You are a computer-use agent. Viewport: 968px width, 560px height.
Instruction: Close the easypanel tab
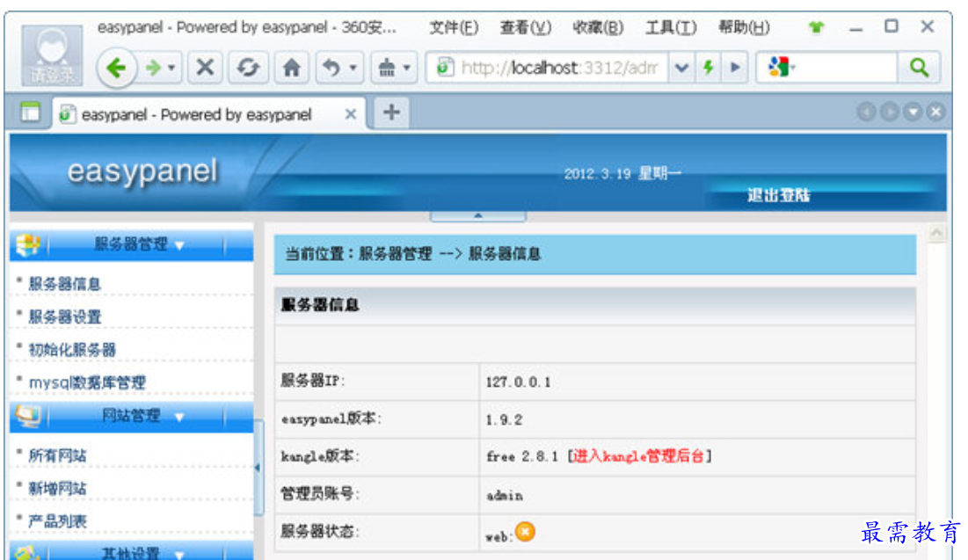pos(350,114)
